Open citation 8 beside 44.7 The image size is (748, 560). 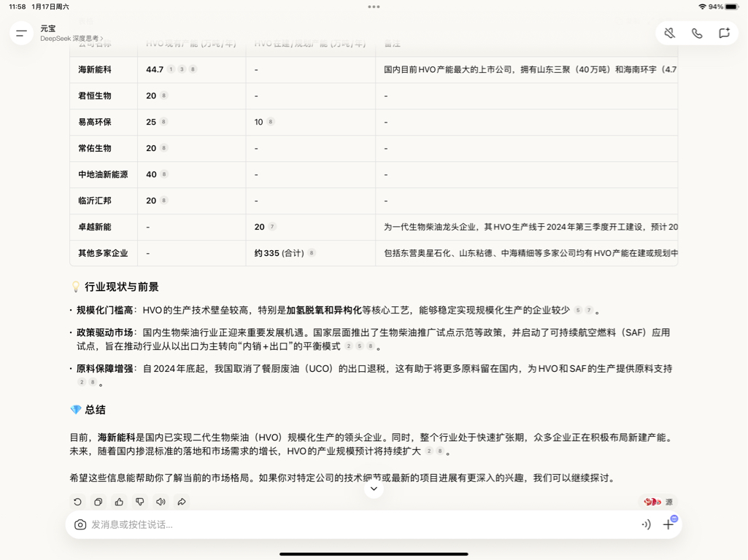click(x=193, y=69)
